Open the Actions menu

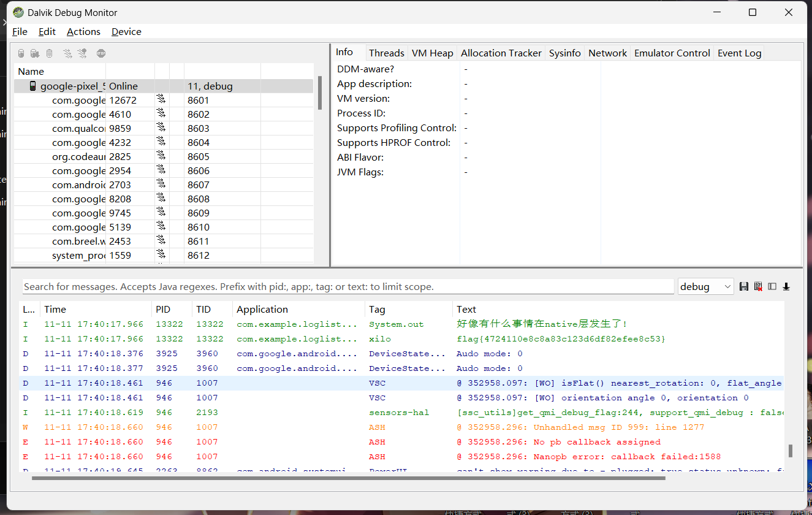pyautogui.click(x=83, y=32)
